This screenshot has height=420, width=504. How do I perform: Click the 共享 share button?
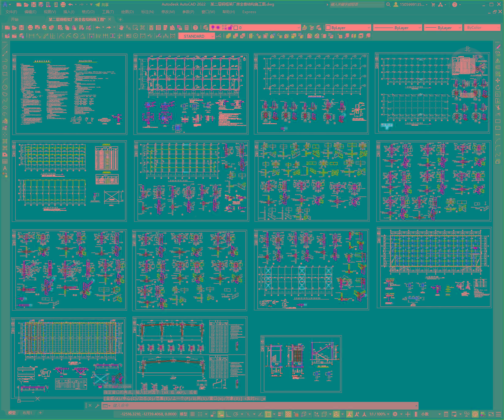pos(102,5)
